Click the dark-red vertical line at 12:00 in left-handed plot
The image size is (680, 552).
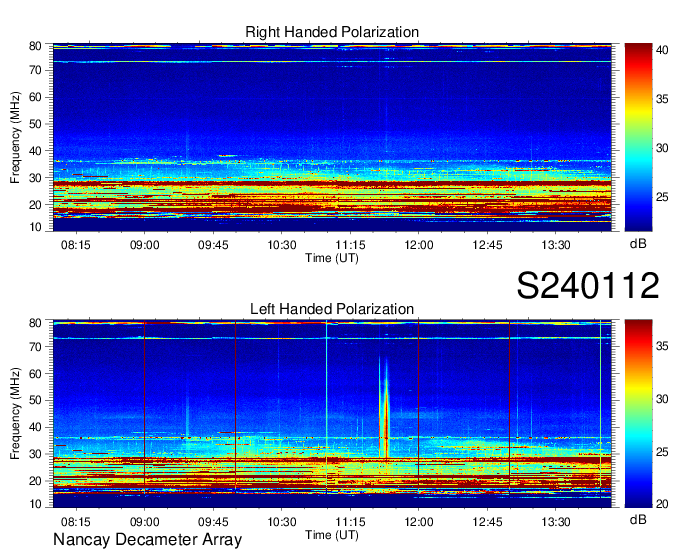(418, 408)
